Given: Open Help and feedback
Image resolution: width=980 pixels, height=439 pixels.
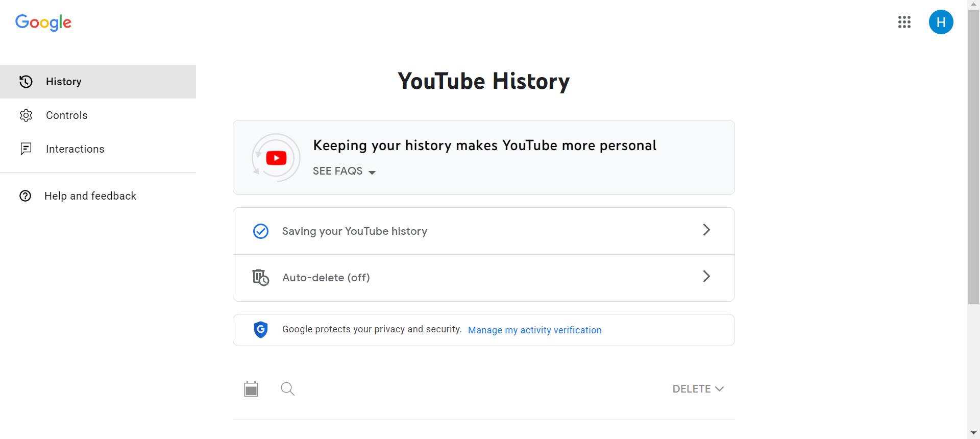Looking at the screenshot, I should click(98, 196).
